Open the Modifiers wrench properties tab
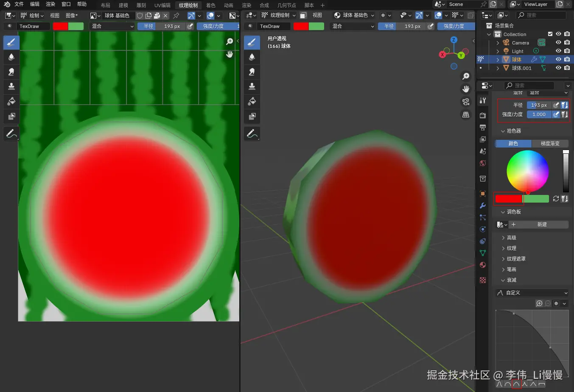The width and height of the screenshot is (574, 392). coord(483,206)
